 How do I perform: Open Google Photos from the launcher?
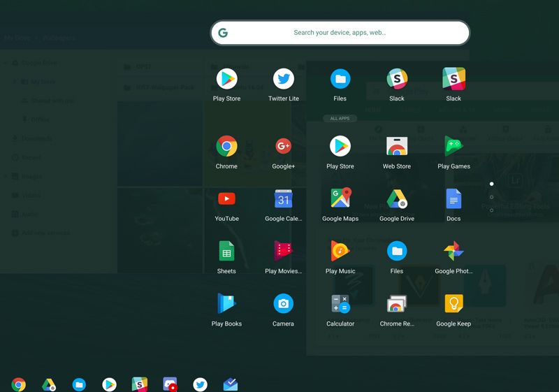tap(453, 252)
